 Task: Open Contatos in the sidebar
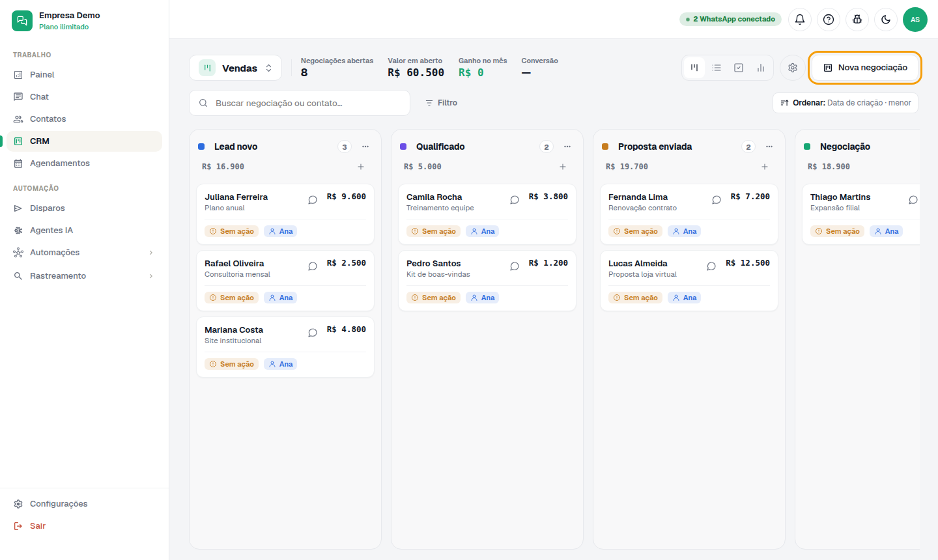(x=85, y=119)
